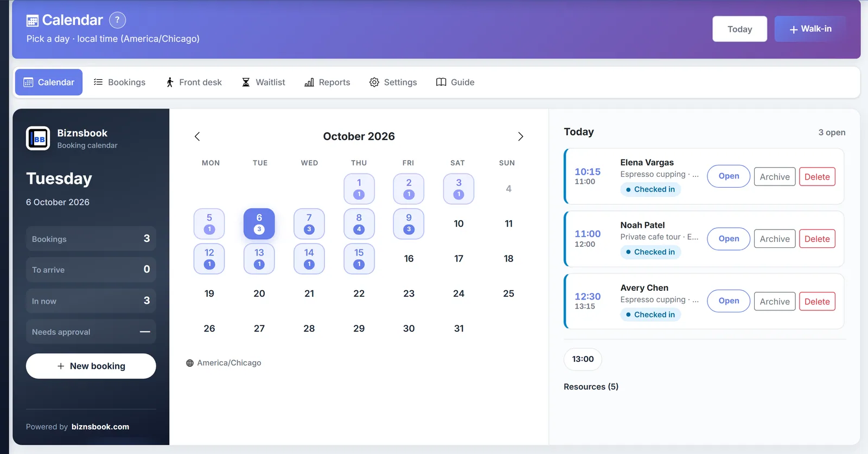Go to next month with right chevron
The image size is (868, 454).
pyautogui.click(x=520, y=137)
